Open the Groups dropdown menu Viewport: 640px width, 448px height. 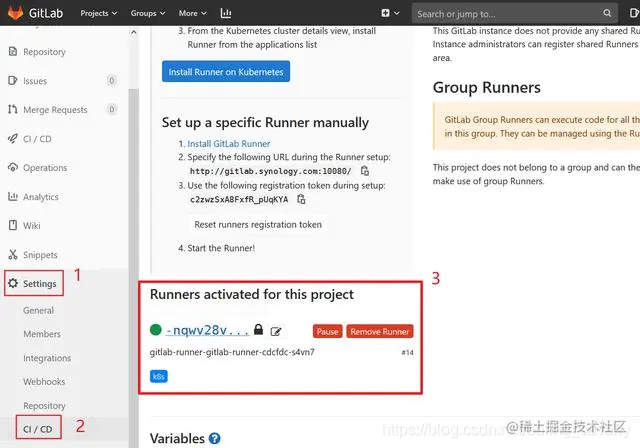point(148,13)
